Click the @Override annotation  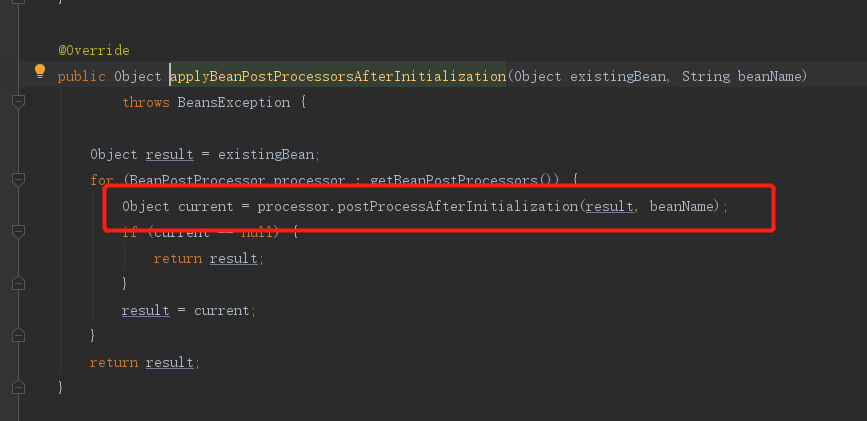93,50
